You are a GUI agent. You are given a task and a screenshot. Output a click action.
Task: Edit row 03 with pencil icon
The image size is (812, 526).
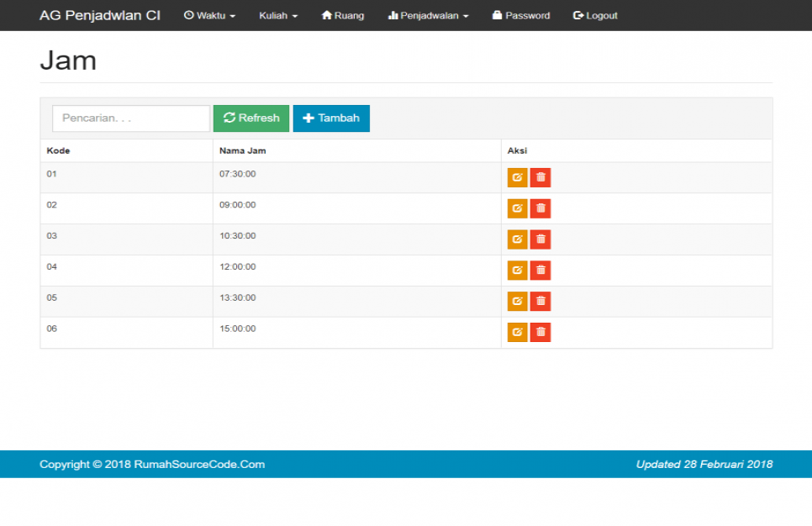tap(517, 239)
